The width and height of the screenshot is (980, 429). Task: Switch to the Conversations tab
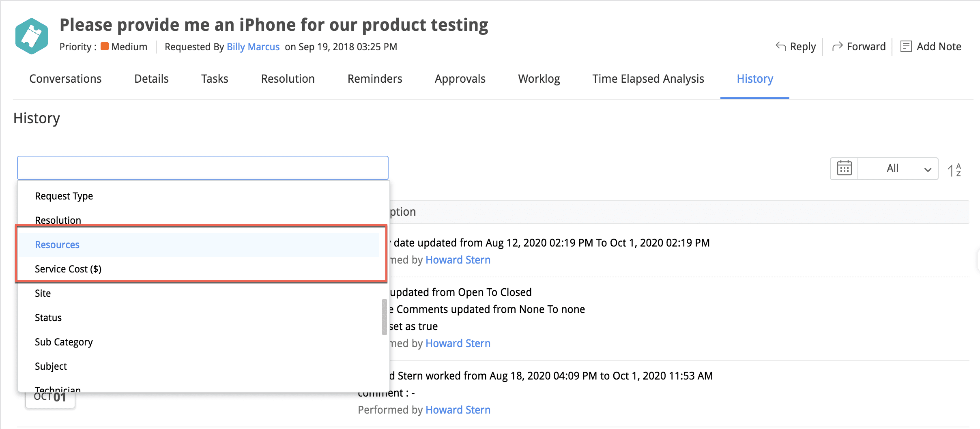point(65,79)
